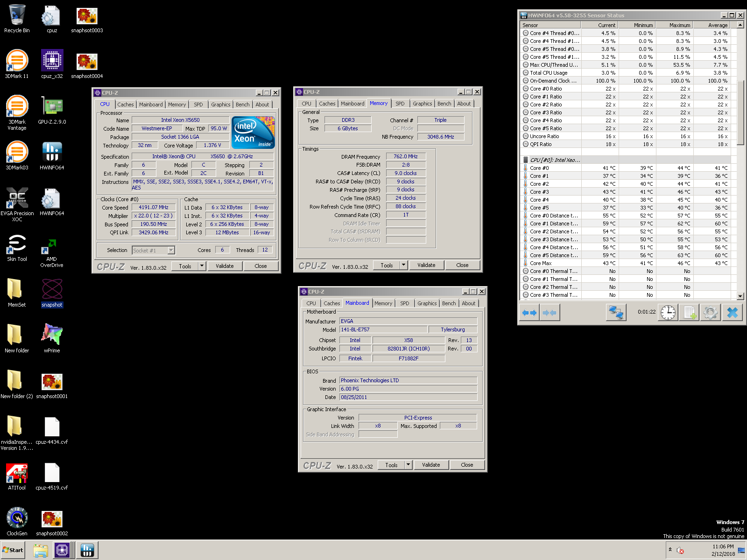Switch to HWiNFO taskbar button
The height and width of the screenshot is (560, 747).
(x=87, y=550)
